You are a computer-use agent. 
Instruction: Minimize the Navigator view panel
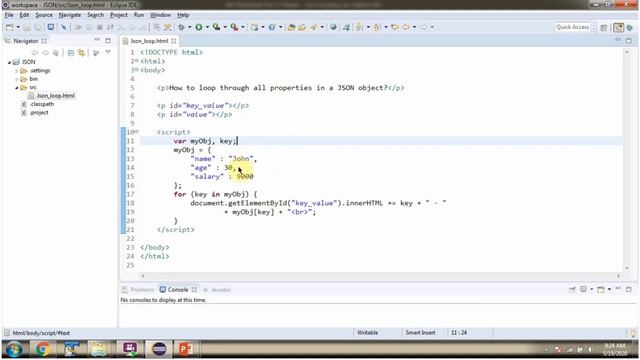coord(97,40)
